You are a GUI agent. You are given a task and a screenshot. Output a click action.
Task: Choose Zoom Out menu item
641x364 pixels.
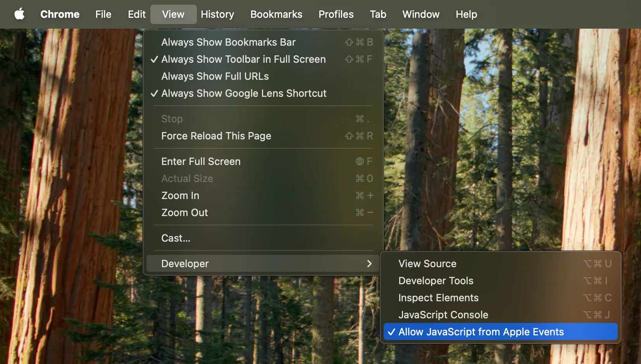click(x=184, y=213)
